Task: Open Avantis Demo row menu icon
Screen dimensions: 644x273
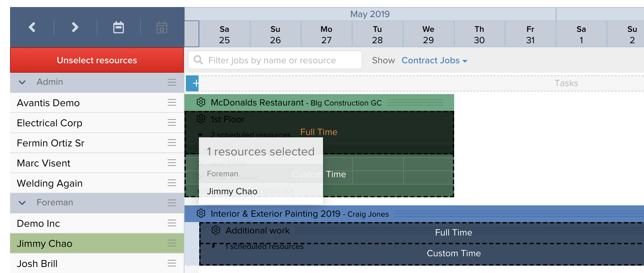Action: click(x=172, y=103)
